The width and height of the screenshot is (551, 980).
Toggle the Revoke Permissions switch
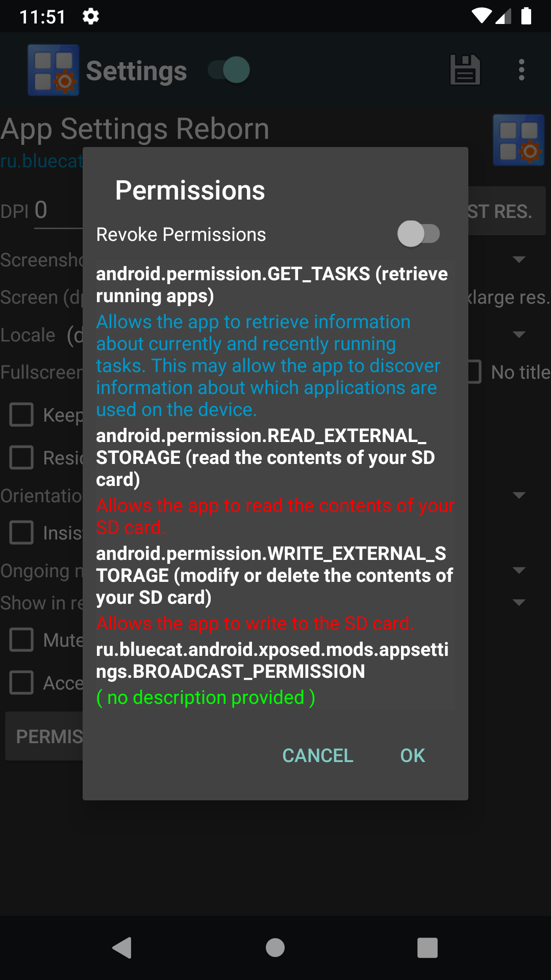tap(418, 234)
